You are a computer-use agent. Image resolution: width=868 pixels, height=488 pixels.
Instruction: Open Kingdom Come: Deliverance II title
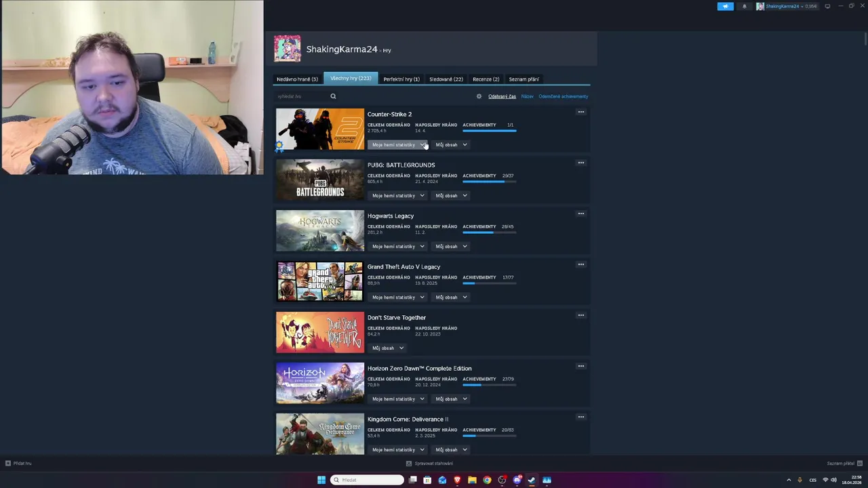point(408,419)
